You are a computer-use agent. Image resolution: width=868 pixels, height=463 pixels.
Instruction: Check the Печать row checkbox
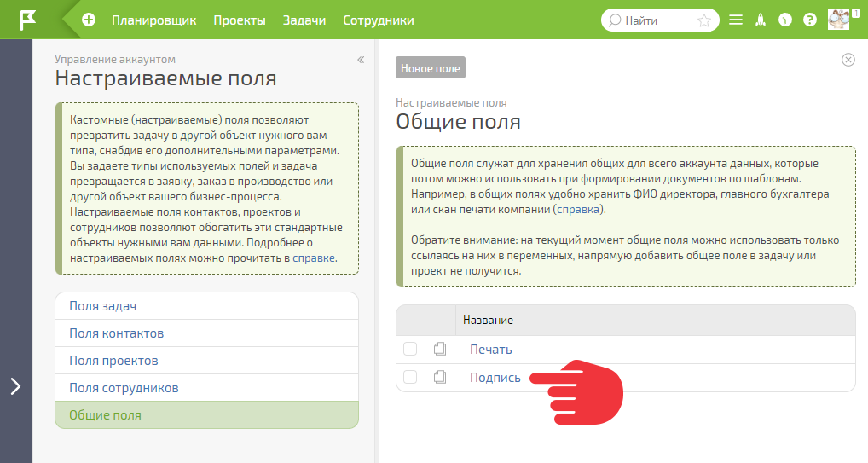click(409, 349)
